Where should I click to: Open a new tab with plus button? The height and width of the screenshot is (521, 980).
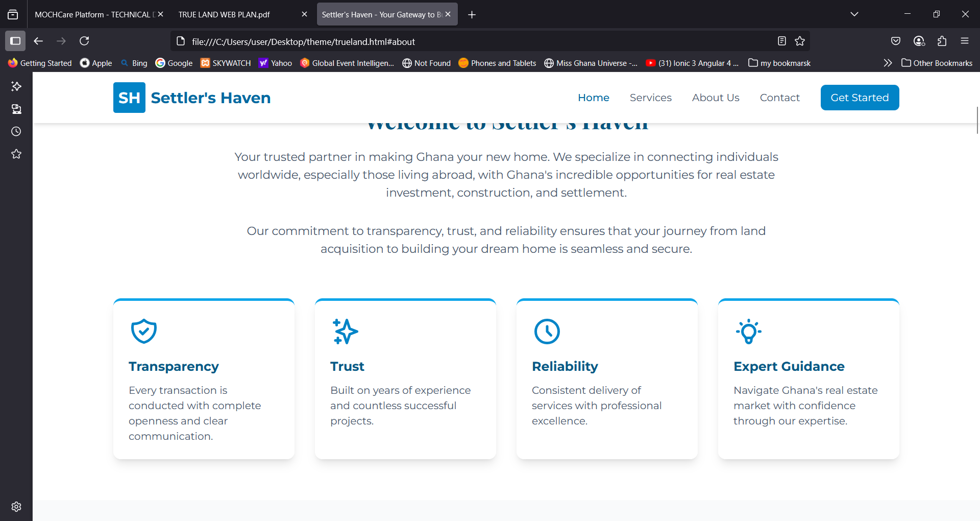click(472, 14)
